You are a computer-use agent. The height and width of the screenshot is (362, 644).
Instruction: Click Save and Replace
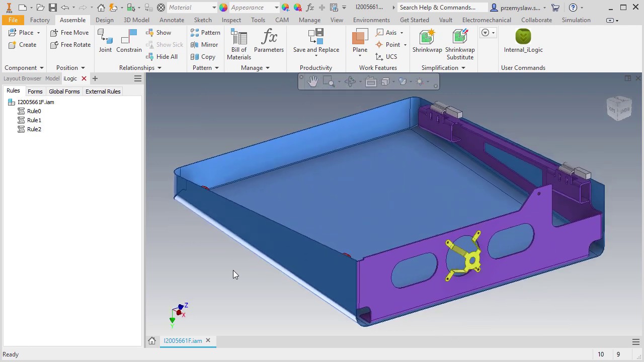316,41
